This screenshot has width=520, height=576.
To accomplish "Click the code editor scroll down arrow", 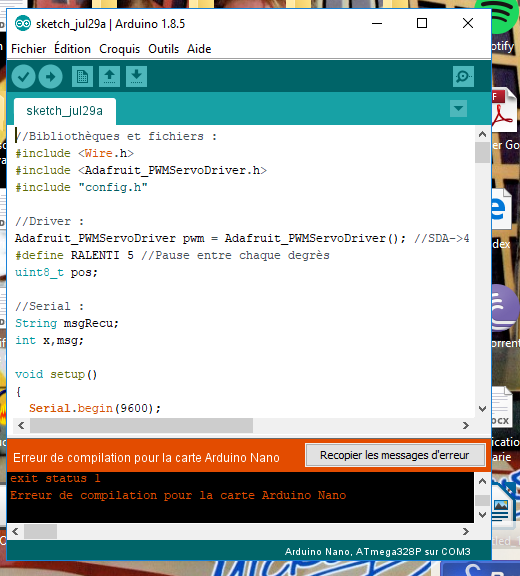I will [483, 408].
